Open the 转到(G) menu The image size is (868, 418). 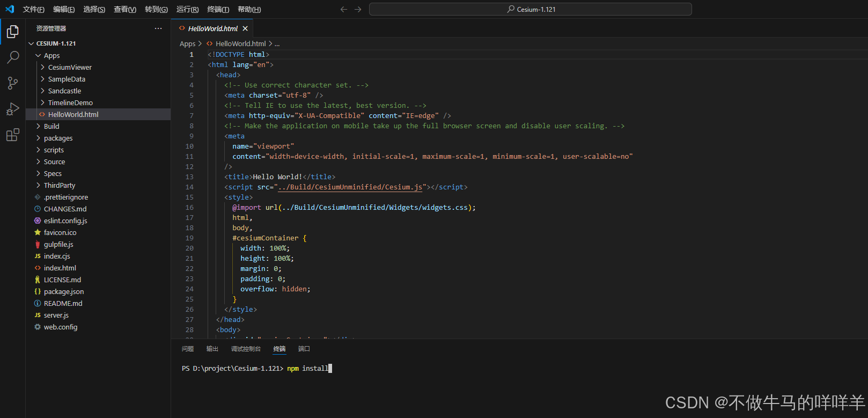tap(156, 9)
